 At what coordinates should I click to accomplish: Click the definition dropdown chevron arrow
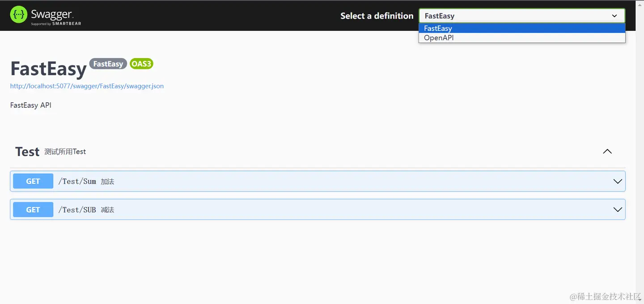(x=614, y=16)
